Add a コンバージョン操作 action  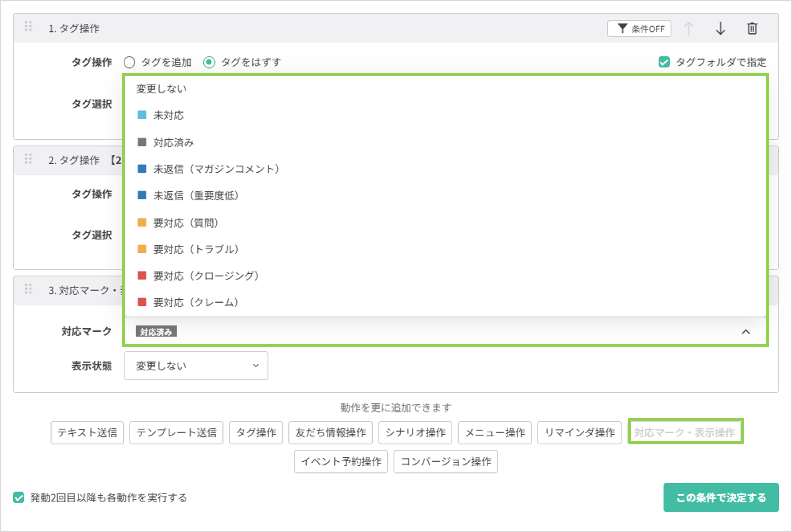[x=445, y=461]
